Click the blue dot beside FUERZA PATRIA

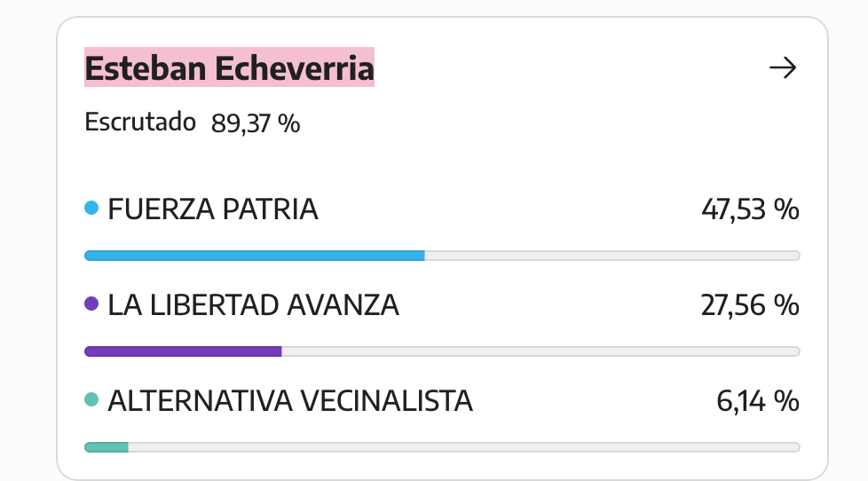click(x=91, y=209)
